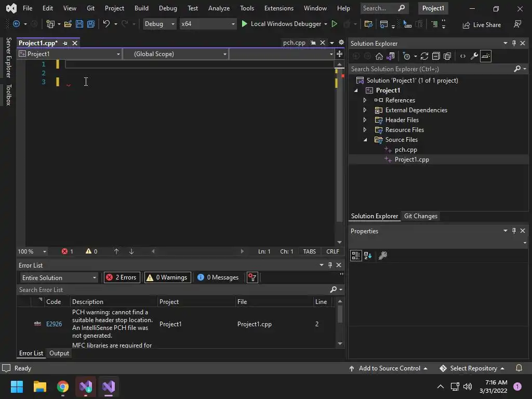532x399 pixels.
Task: Toggle the 0 Warnings filter button
Action: (168, 277)
